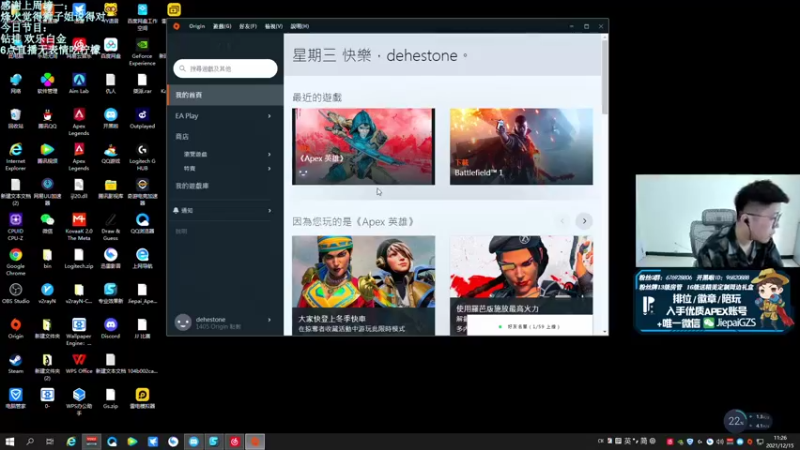Image resolution: width=800 pixels, height=450 pixels.
Task: Open OBS Studio desktop icon
Action: [x=16, y=294]
